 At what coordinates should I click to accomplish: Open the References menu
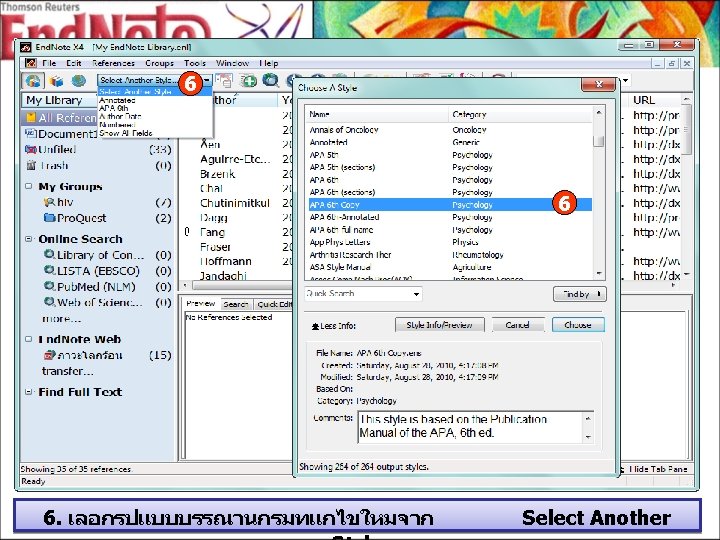point(113,63)
